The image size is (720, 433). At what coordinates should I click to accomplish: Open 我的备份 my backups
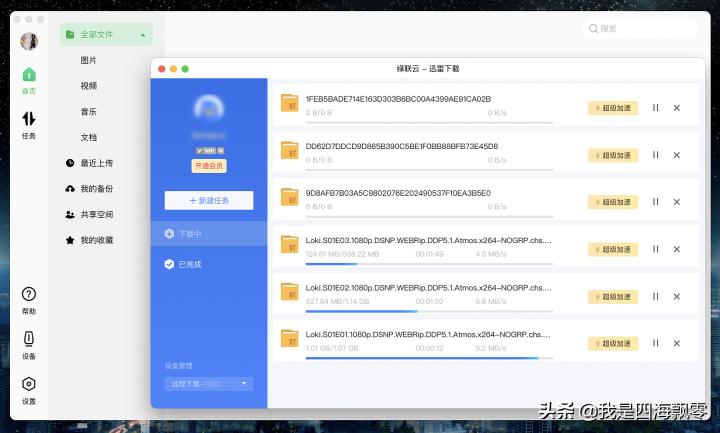(x=90, y=189)
